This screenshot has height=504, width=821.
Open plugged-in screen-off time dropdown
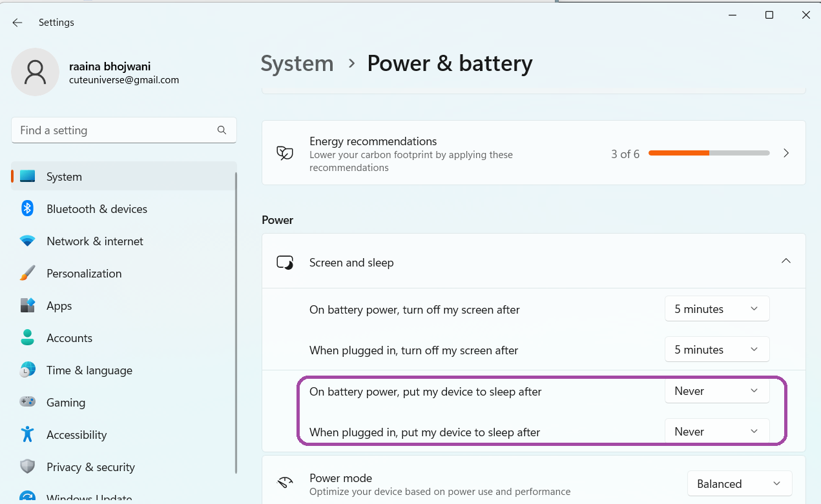click(716, 350)
